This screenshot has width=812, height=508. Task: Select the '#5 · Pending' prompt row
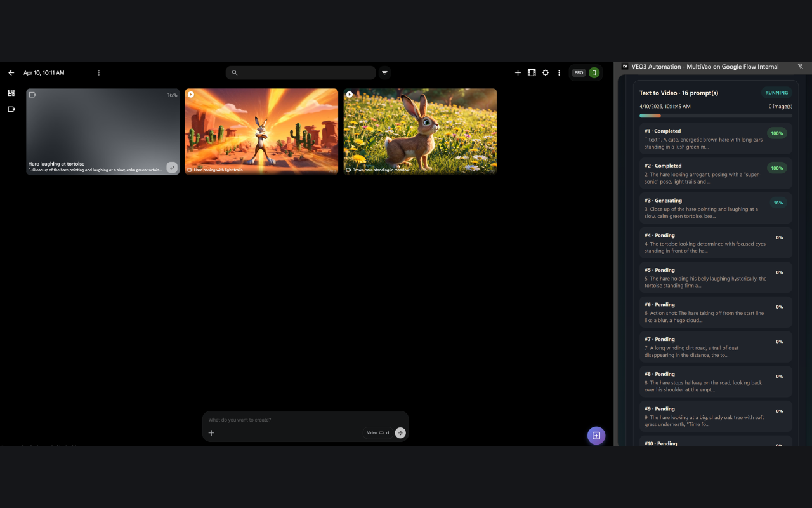pos(716,277)
